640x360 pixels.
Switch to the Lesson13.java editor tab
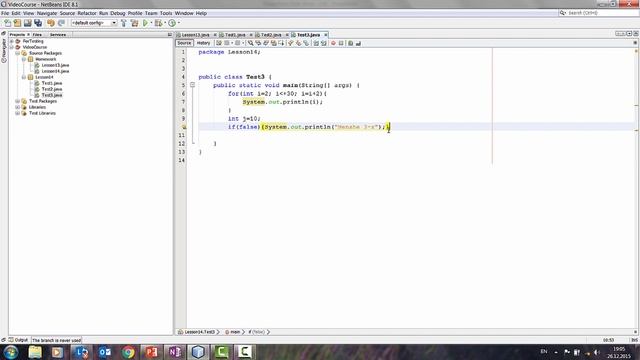(x=196, y=35)
